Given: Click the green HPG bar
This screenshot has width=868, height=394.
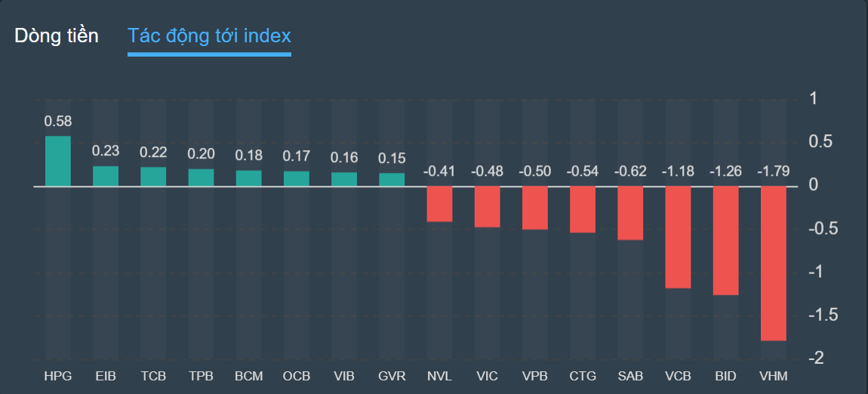Looking at the screenshot, I should (x=58, y=161).
